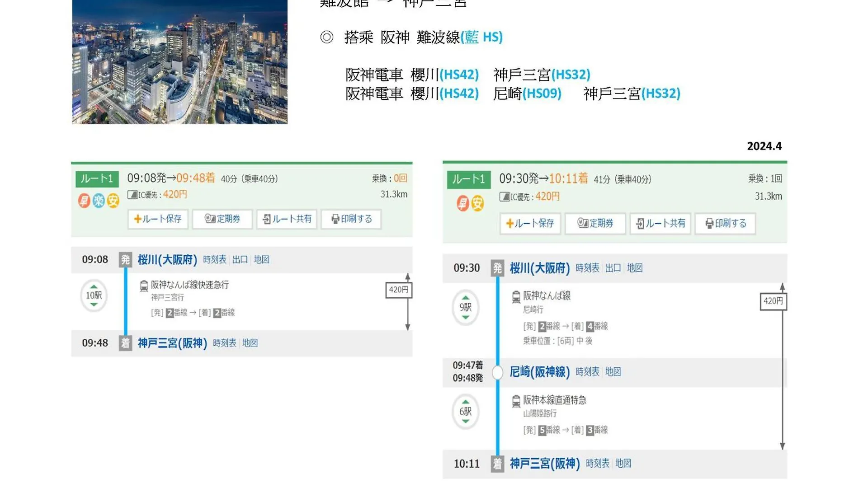Click IC card icon in right route
Viewport: 868px width, 488px height.
505,197
